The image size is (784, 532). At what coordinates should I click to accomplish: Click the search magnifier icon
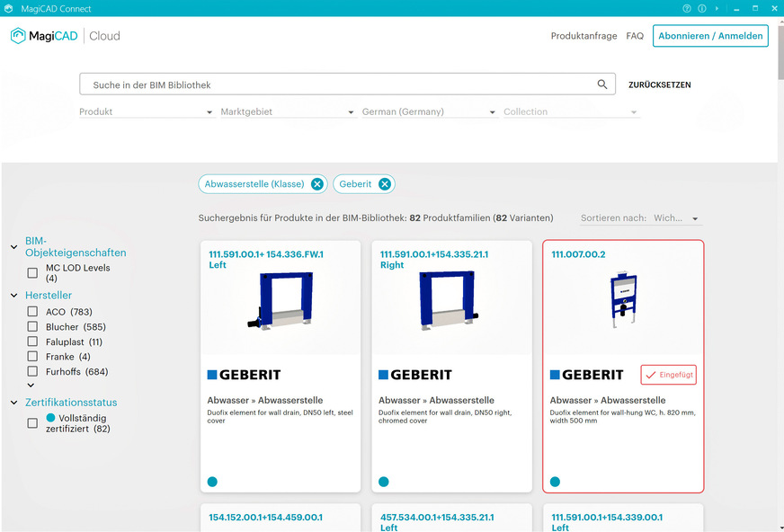point(602,84)
